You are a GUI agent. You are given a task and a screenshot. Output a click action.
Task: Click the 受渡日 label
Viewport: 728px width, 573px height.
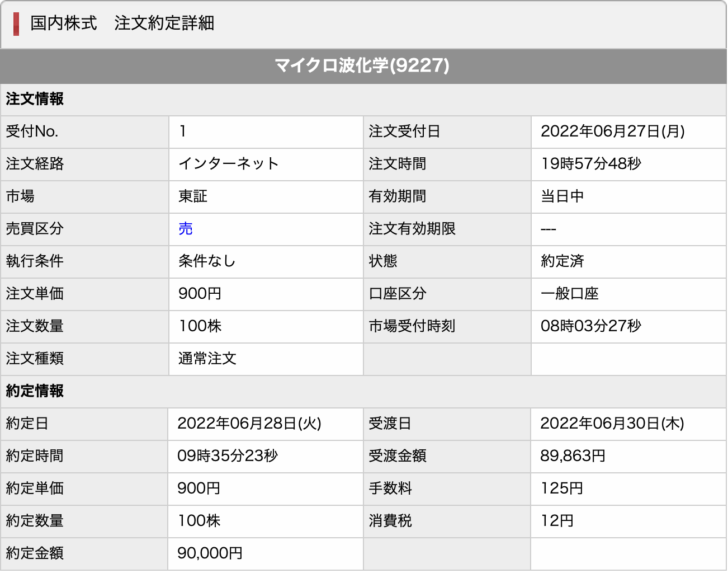[x=390, y=424]
